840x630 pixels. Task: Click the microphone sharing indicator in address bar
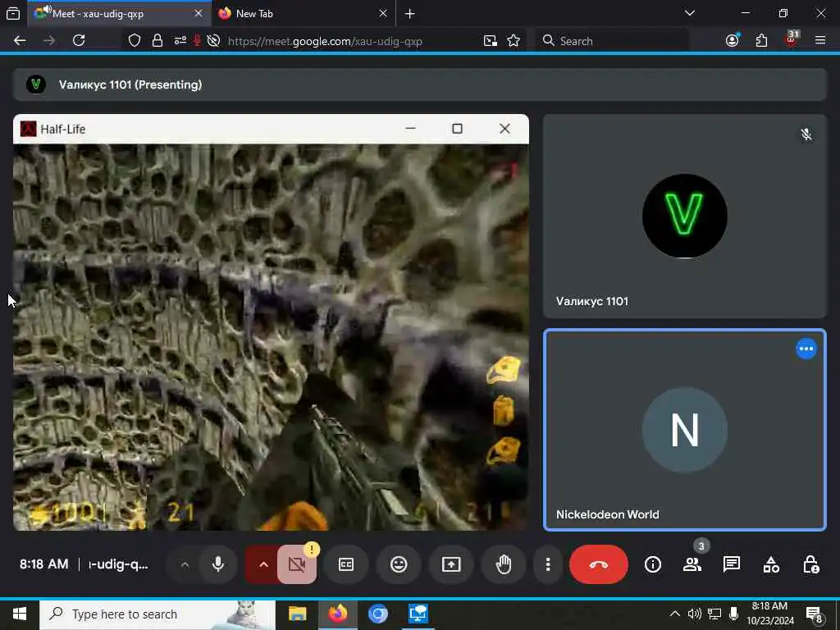[197, 41]
